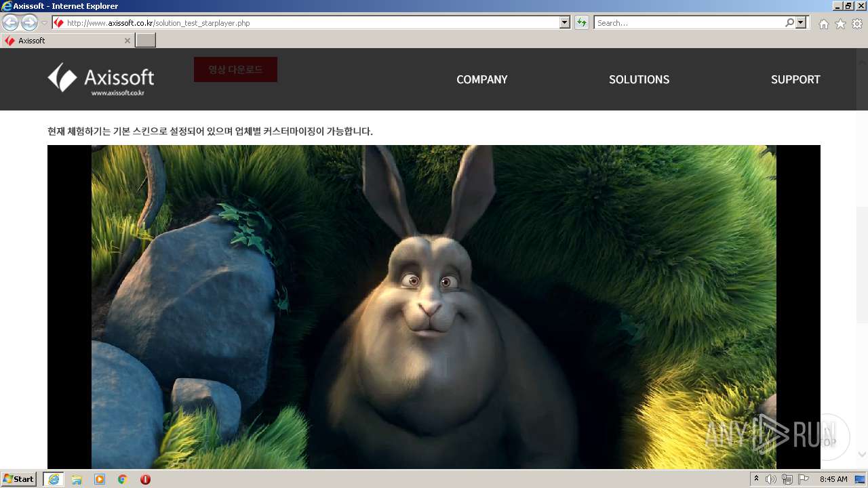Click the Korean skin customization description text
Screen dimensions: 868x488
point(210,131)
